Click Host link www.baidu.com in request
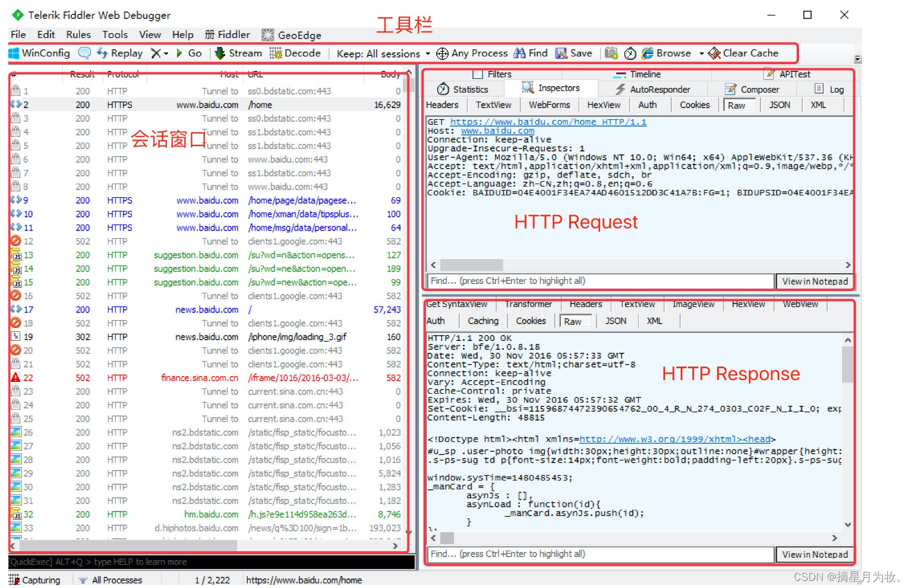Viewport: 909px width, 588px height. click(x=497, y=131)
